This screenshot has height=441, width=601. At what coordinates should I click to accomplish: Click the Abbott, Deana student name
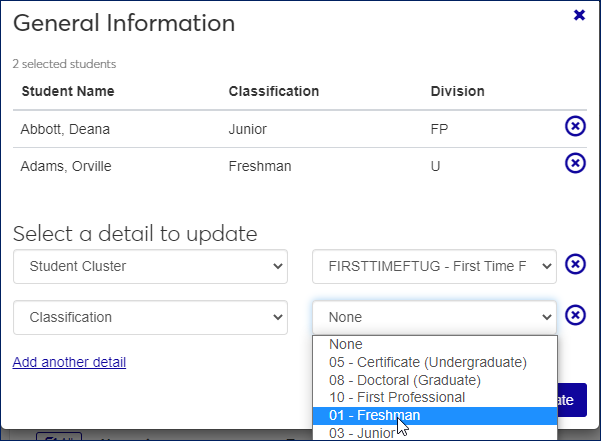[x=61, y=129]
